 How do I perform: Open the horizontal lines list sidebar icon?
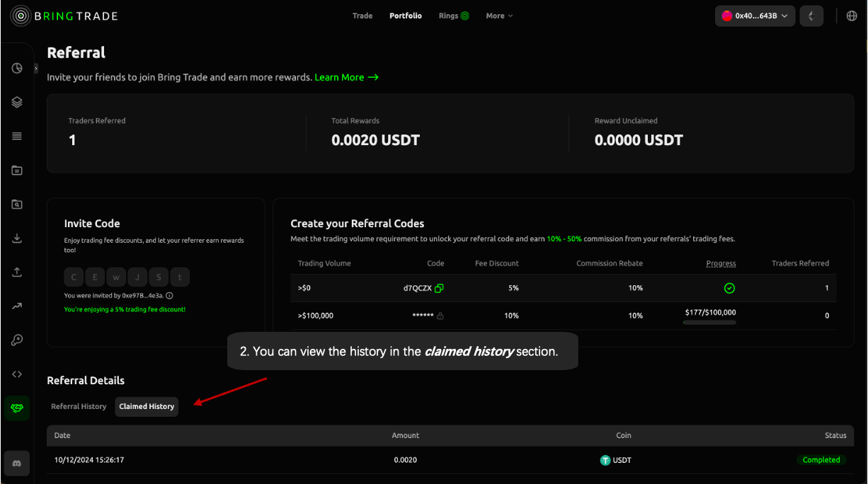[x=17, y=136]
